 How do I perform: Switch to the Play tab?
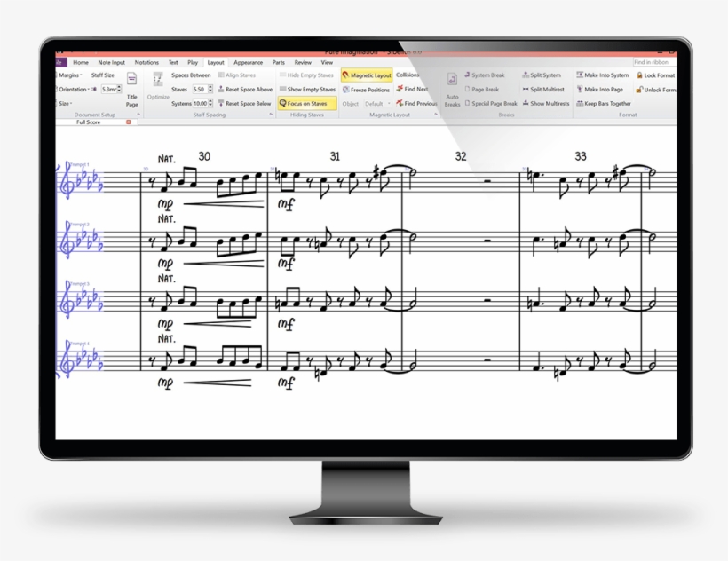(x=193, y=62)
